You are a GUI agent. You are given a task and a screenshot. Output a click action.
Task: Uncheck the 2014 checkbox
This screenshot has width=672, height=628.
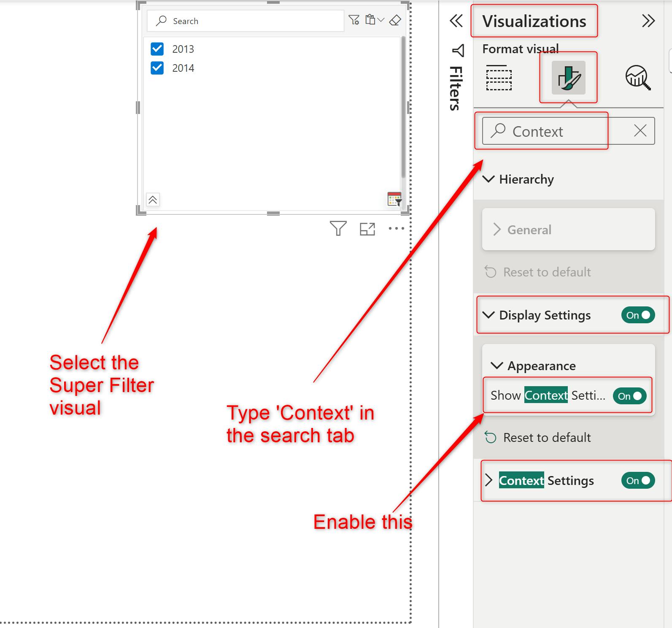pyautogui.click(x=157, y=68)
